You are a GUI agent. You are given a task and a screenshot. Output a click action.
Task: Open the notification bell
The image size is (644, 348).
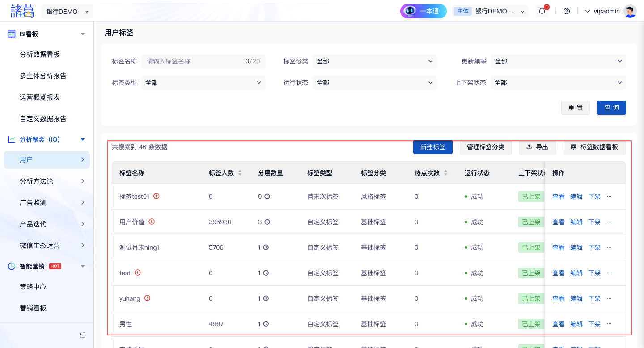click(x=542, y=11)
